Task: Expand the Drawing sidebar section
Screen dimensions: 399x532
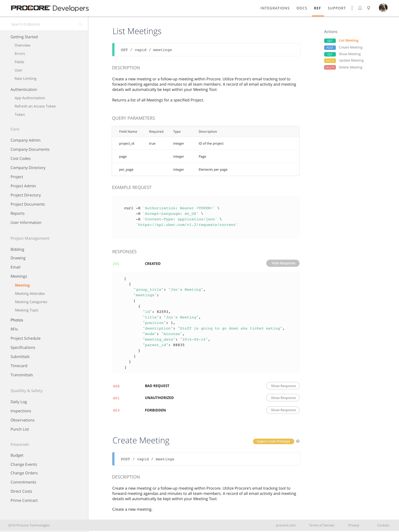Action: click(18, 258)
